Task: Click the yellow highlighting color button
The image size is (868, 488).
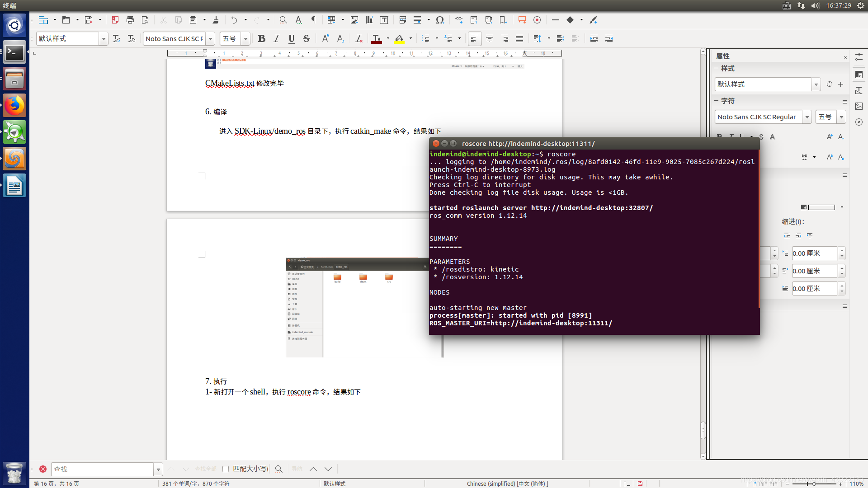Action: [x=399, y=39]
